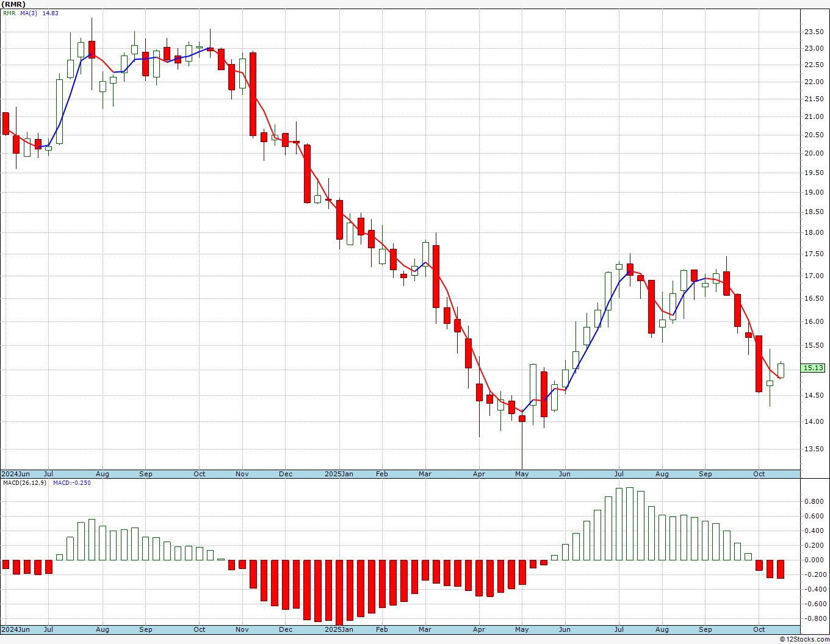Click Nov on the price chart time axis
Viewport: 830px width, 644px height.
point(242,474)
